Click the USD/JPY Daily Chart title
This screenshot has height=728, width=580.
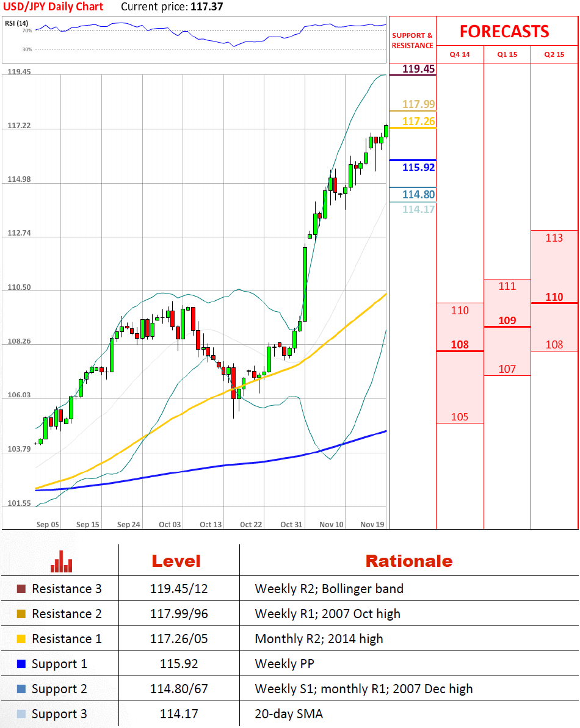pyautogui.click(x=53, y=7)
